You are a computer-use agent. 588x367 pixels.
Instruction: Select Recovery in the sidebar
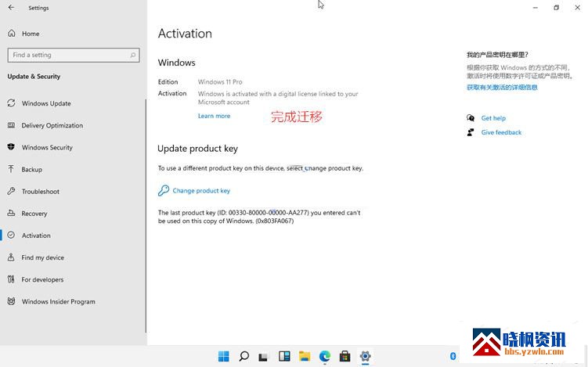tap(34, 214)
